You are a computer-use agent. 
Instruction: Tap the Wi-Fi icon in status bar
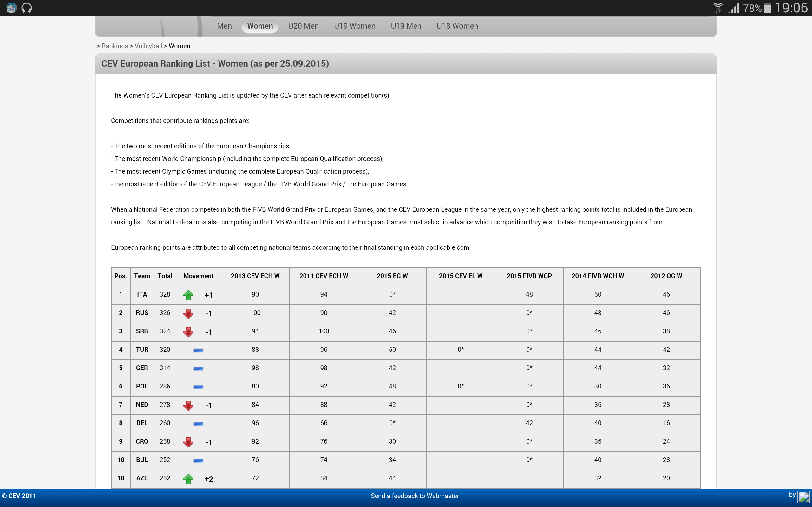point(718,8)
